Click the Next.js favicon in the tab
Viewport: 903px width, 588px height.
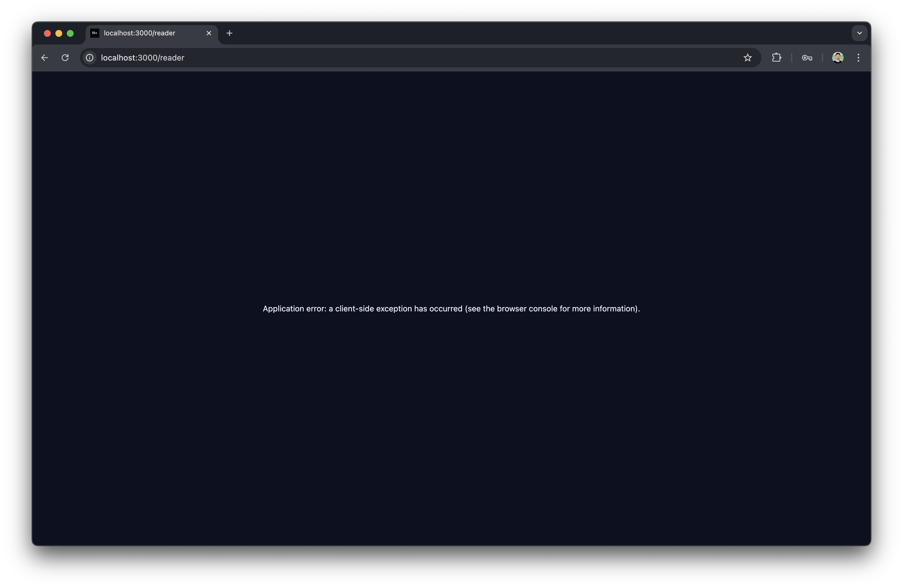click(x=94, y=33)
